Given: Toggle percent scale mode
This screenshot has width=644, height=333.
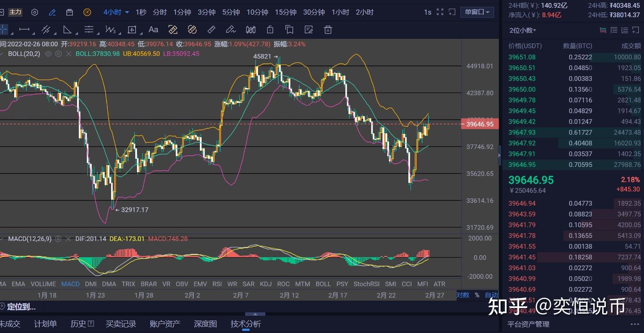Looking at the screenshot, I should (477, 295).
